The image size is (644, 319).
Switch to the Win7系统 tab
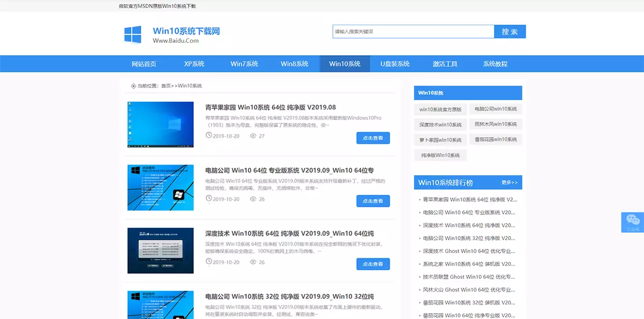(244, 63)
